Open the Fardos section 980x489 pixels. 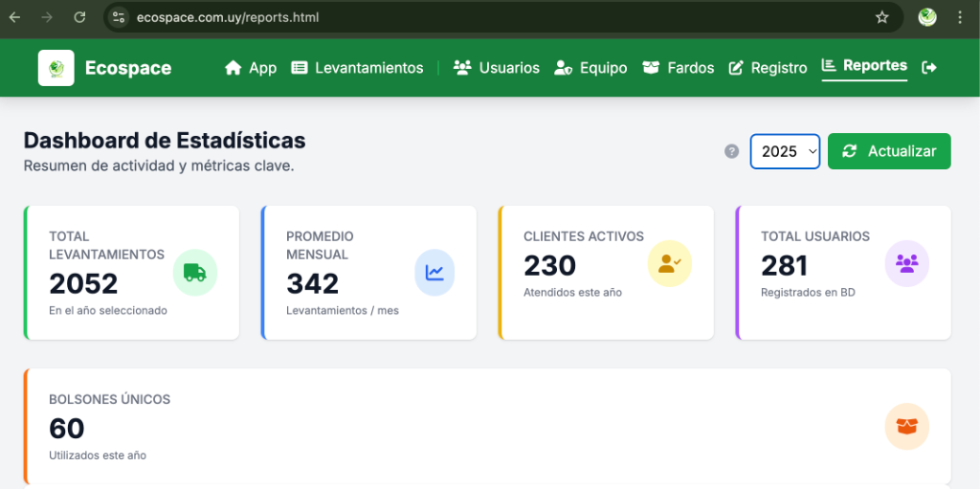click(x=679, y=68)
